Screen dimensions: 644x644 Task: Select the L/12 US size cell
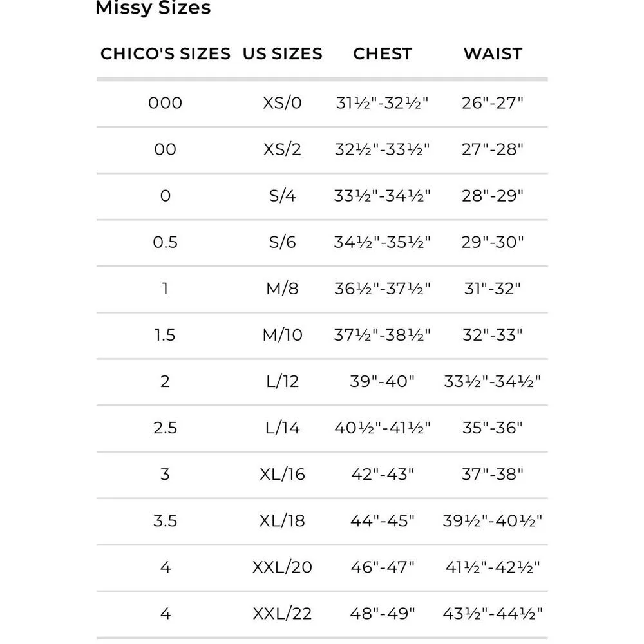pos(282,381)
